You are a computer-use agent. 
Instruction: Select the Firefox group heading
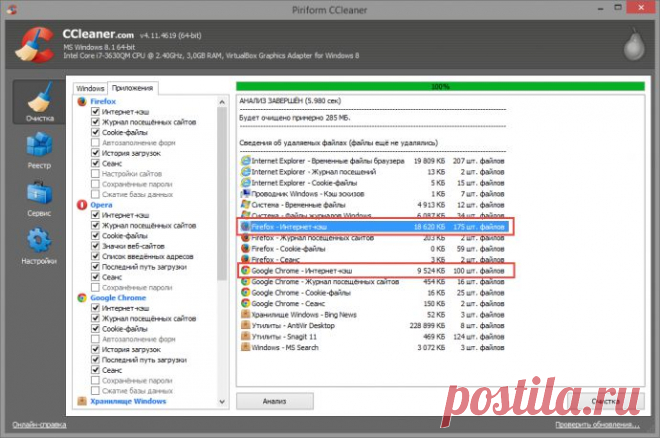point(103,101)
